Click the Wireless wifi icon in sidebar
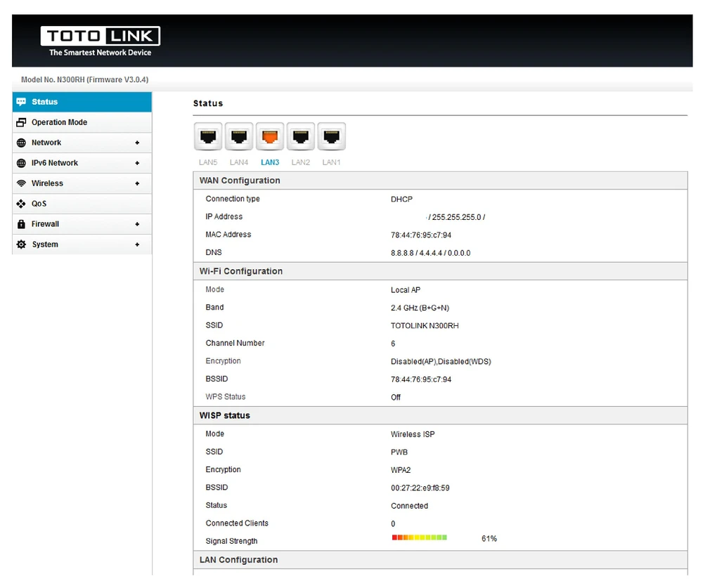The image size is (703, 588). pos(21,183)
